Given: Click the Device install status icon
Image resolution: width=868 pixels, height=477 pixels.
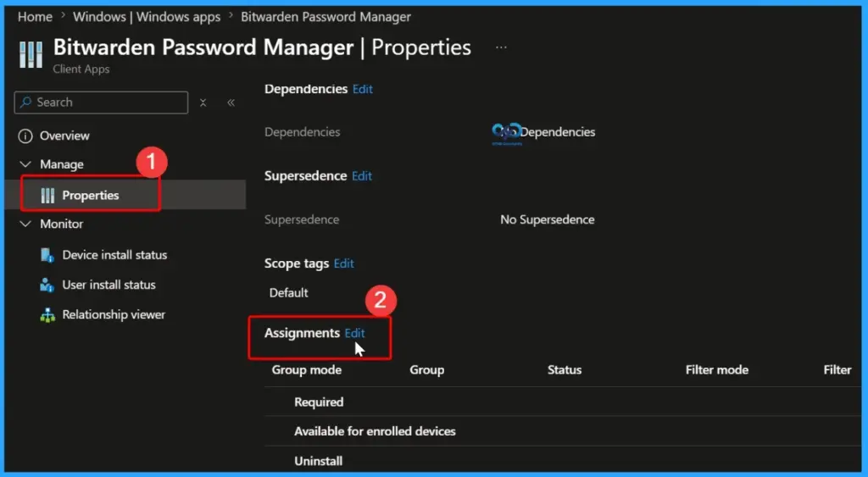Looking at the screenshot, I should point(47,255).
